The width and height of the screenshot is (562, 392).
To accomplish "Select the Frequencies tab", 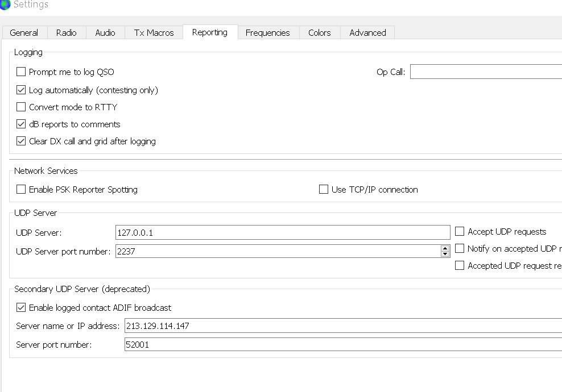I will pos(267,33).
